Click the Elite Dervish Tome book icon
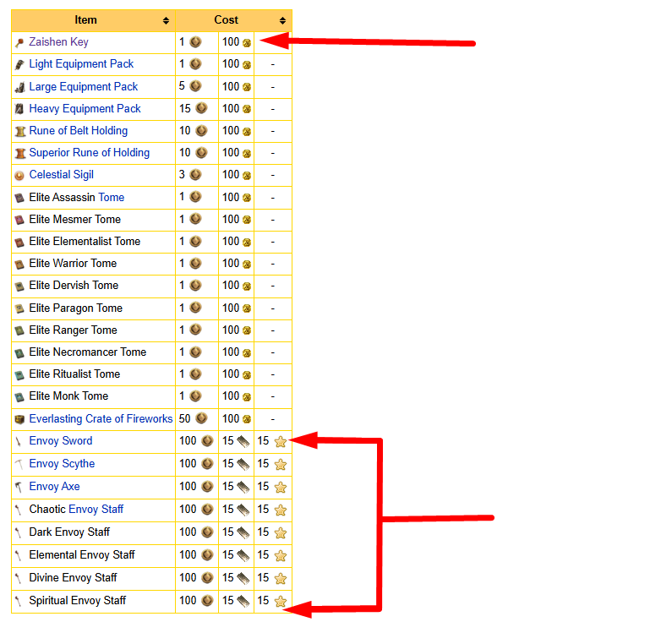The image size is (672, 622). click(19, 286)
